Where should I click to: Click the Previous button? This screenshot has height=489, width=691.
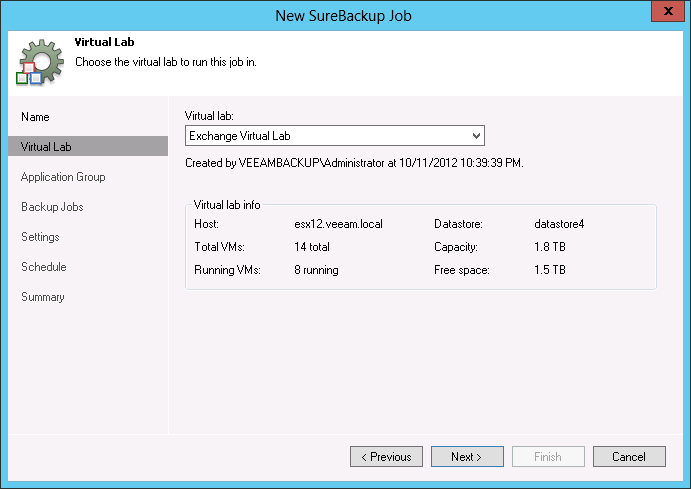click(386, 456)
